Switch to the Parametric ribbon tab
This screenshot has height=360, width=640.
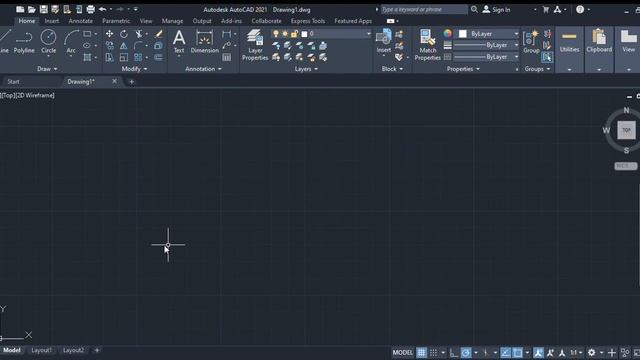[x=116, y=21]
